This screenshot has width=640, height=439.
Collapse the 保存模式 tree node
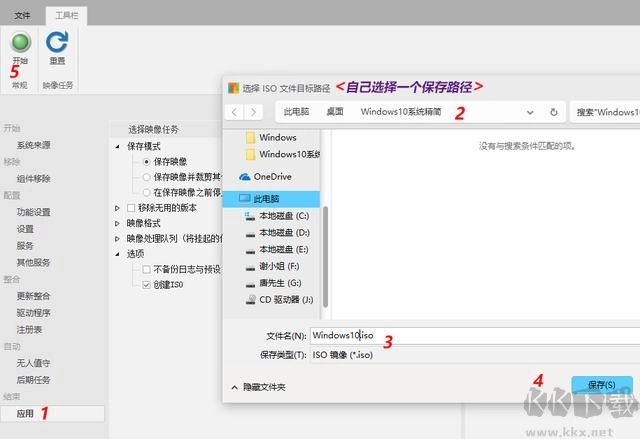[x=118, y=146]
